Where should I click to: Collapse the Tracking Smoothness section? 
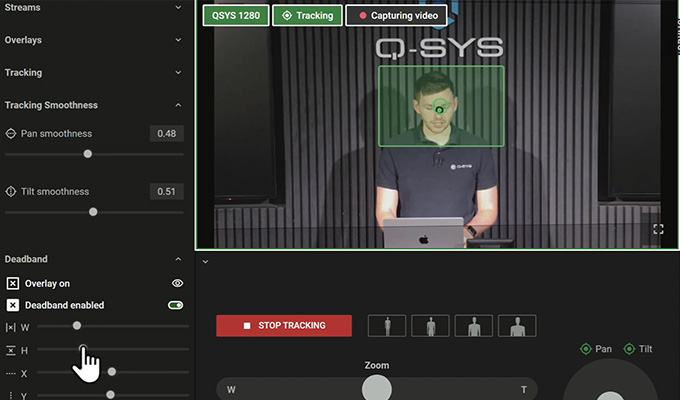click(178, 105)
